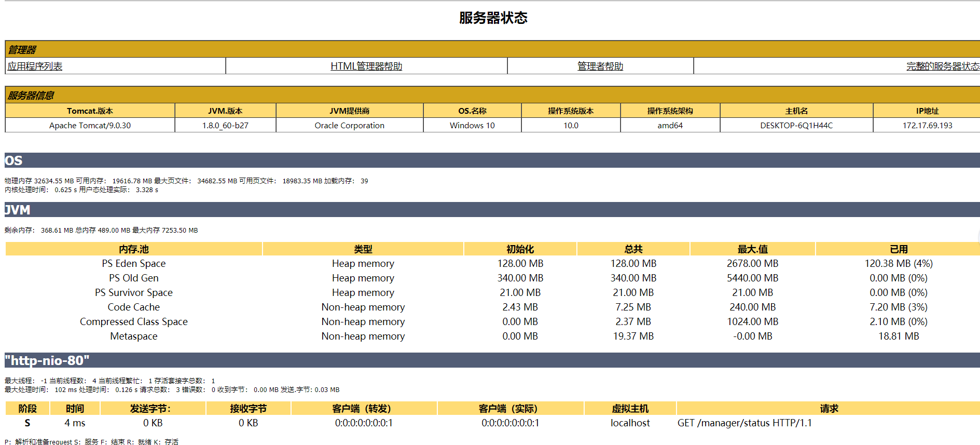Click the 120.38 MB (4%) used value
Screen dimensions: 980x445
pyautogui.click(x=899, y=263)
